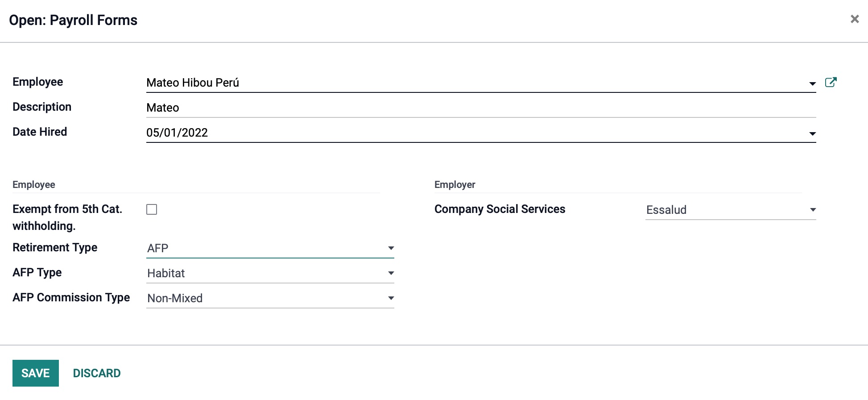Expand the Employee dropdown arrow
The width and height of the screenshot is (868, 400).
tap(812, 83)
